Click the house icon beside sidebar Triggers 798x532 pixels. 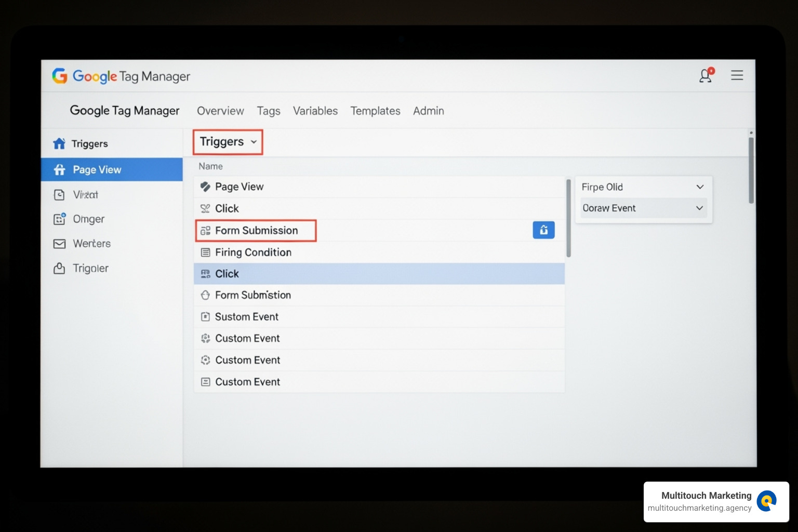(59, 144)
